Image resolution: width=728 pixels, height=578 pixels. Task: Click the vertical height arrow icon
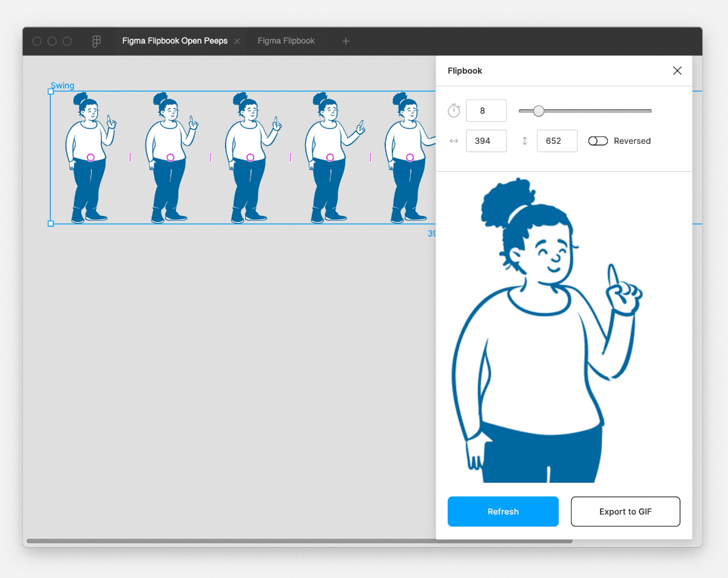click(524, 141)
